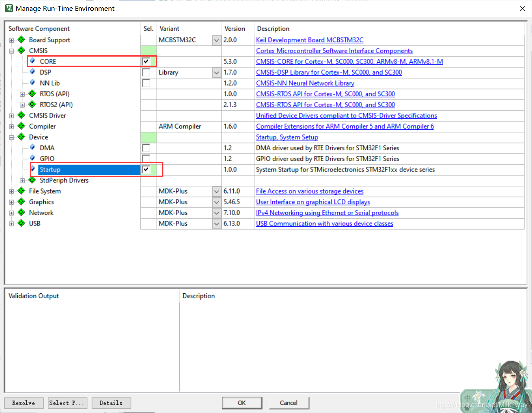The image size is (532, 413).
Task: Click the Details button
Action: pos(111,403)
